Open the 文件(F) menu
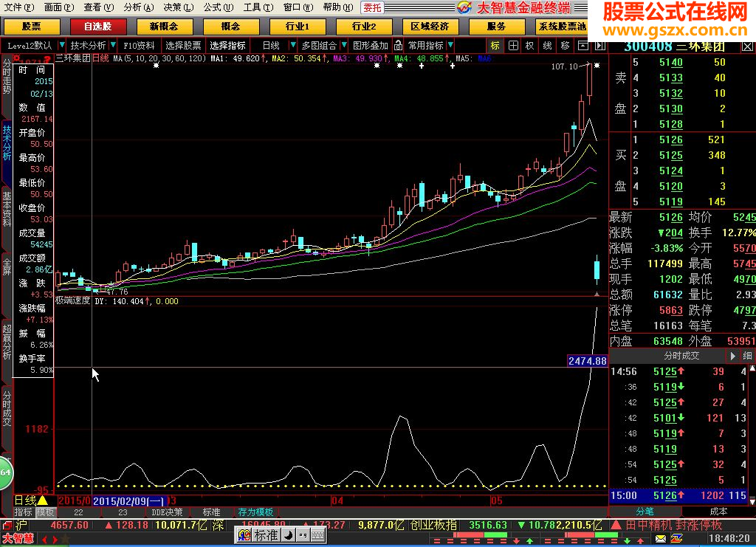 tap(19, 7)
